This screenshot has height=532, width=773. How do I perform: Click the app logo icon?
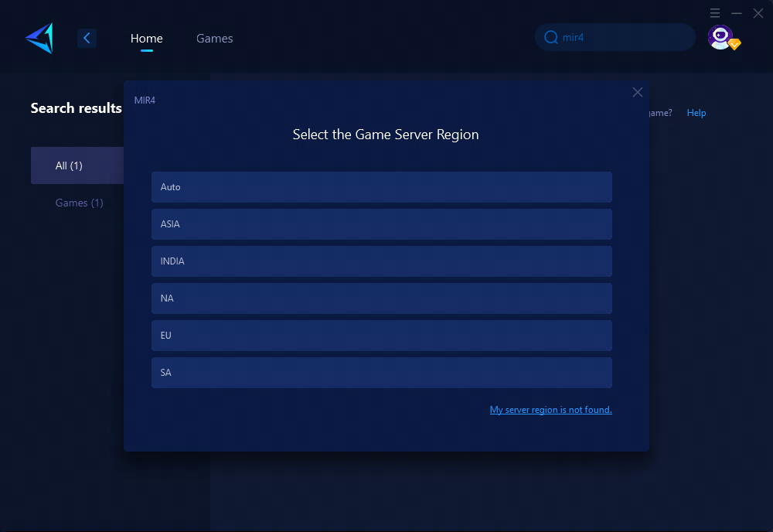pyautogui.click(x=39, y=38)
